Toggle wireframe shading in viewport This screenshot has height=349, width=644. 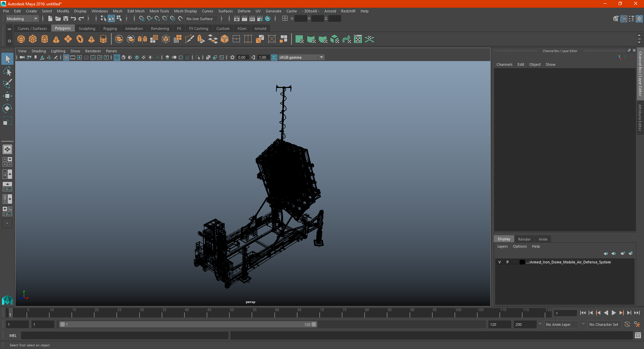(117, 57)
